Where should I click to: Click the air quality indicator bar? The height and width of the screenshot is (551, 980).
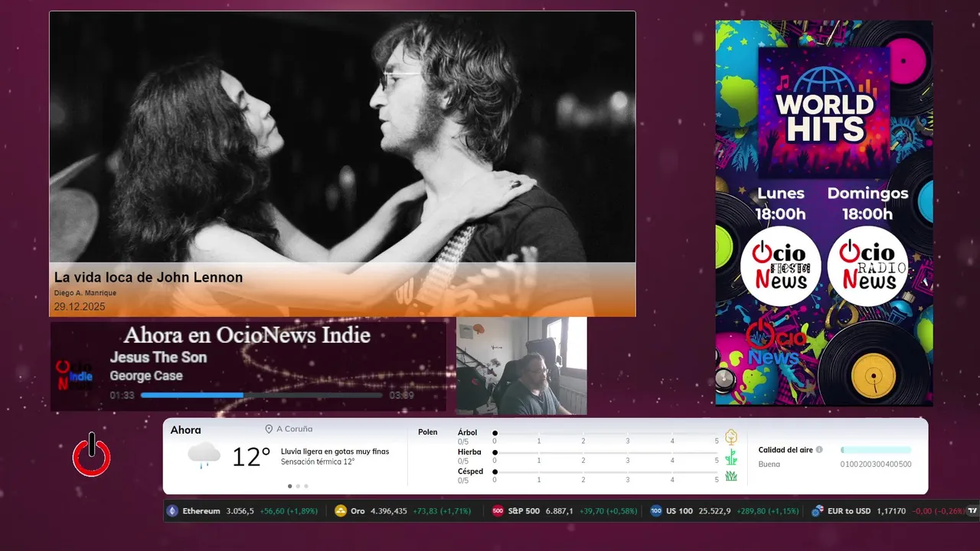coord(876,450)
